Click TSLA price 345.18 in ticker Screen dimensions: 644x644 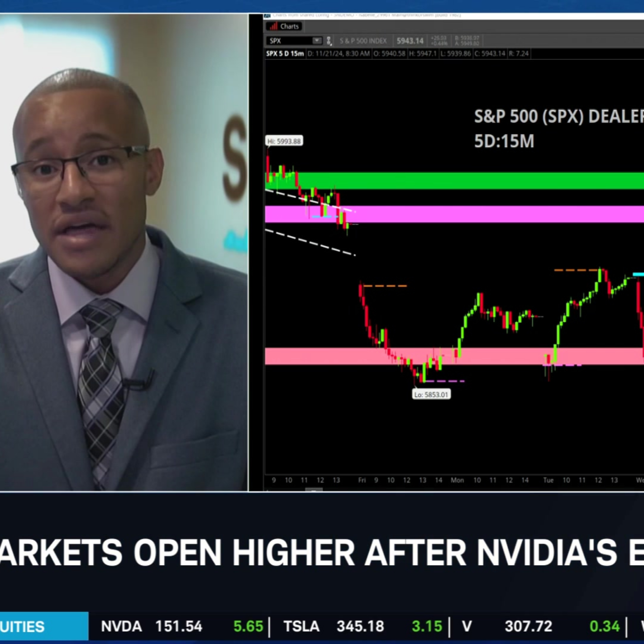point(360,626)
